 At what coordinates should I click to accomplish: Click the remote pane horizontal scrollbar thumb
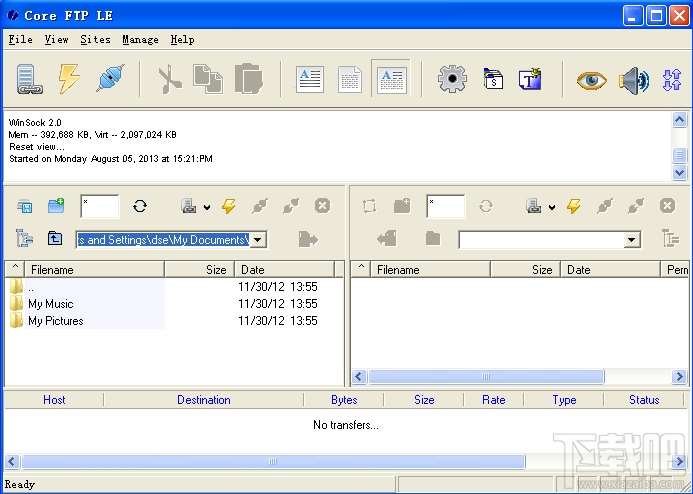(x=486, y=376)
